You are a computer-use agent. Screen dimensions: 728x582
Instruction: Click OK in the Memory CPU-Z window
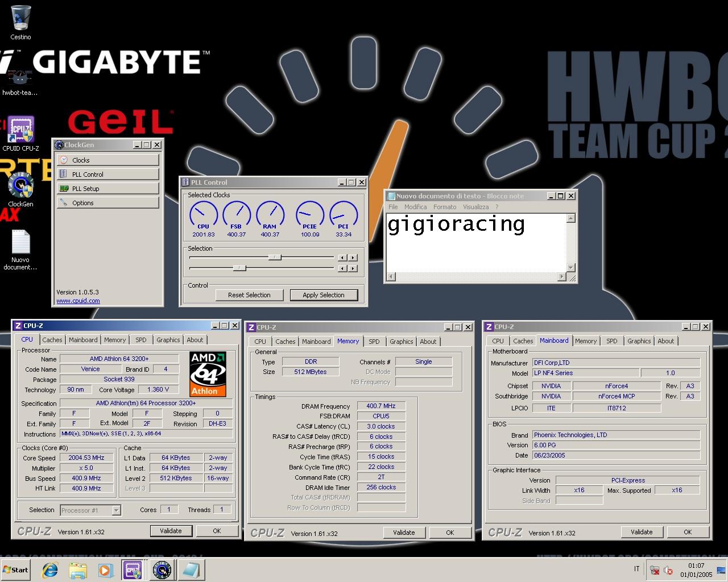pos(450,533)
